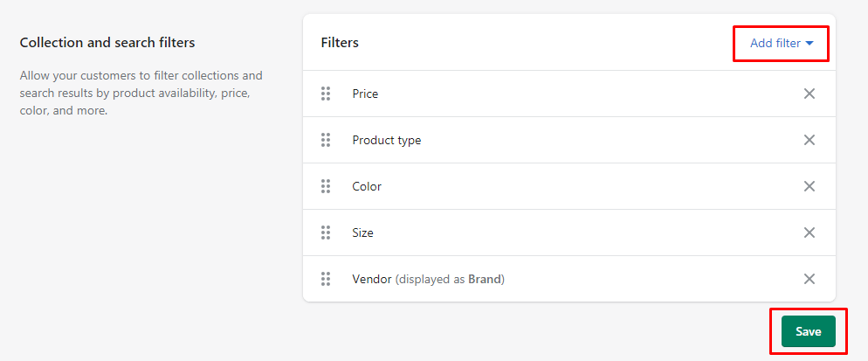
Task: Click the Color filter label
Action: coord(367,186)
